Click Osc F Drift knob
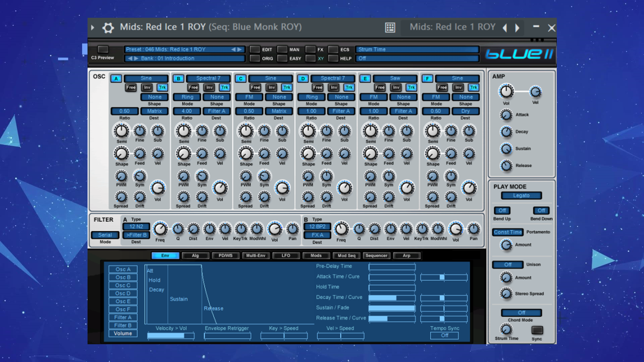Screen dimensions: 644x362 pos(451,197)
